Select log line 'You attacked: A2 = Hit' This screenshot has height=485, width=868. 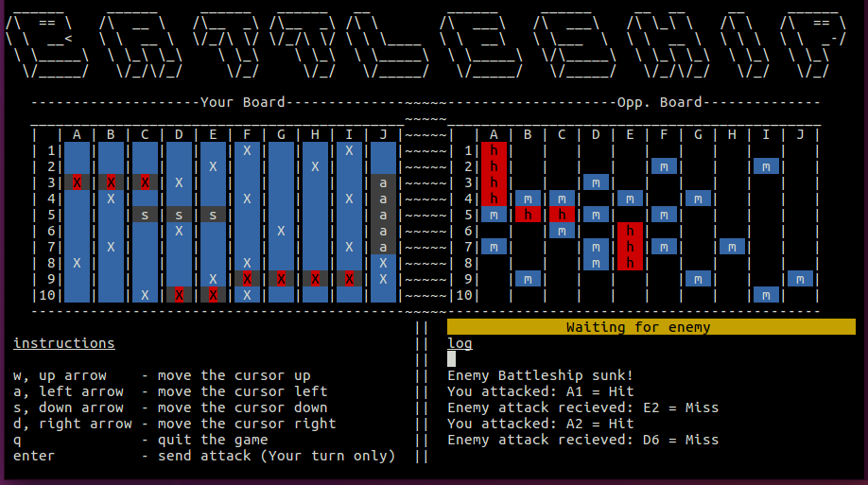point(540,424)
